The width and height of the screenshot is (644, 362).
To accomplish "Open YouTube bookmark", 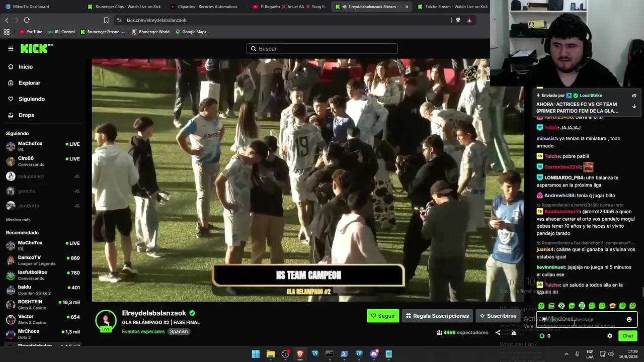I will click(x=31, y=32).
